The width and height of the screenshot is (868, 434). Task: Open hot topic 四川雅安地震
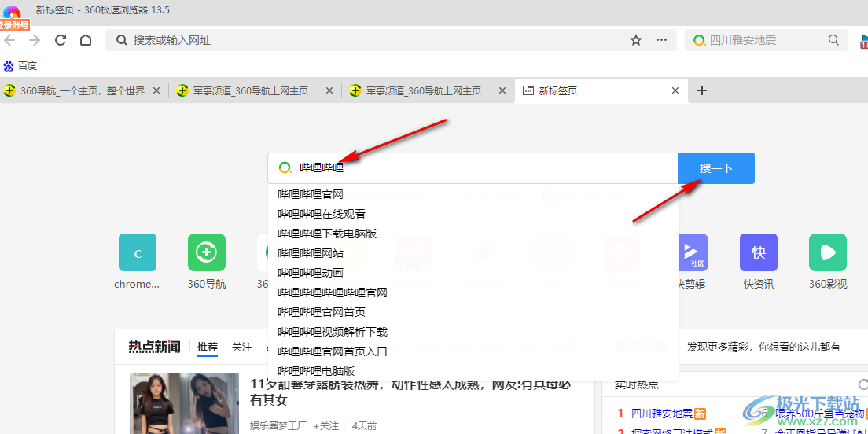(x=662, y=414)
